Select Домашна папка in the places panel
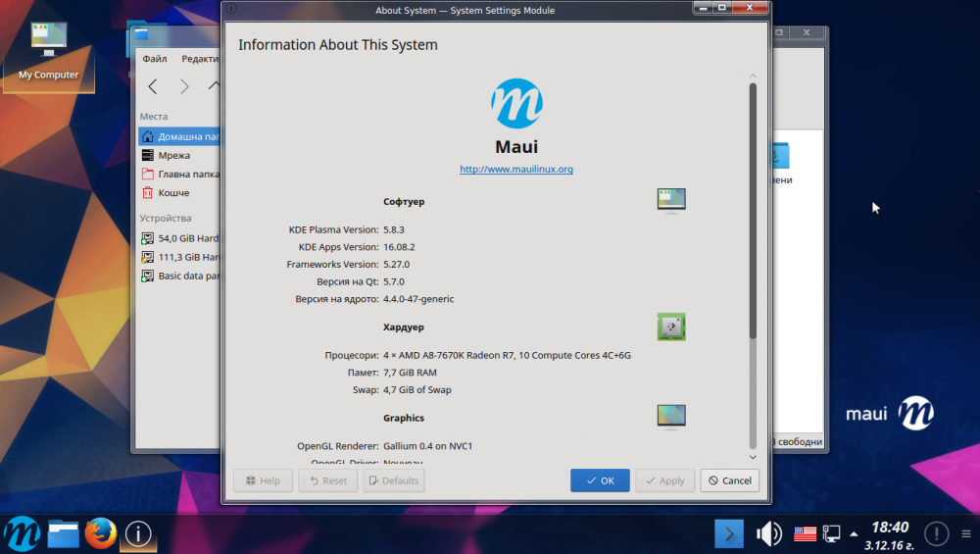980x554 pixels. pyautogui.click(x=179, y=136)
